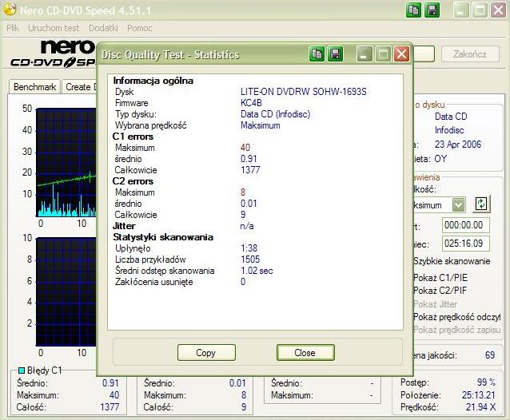This screenshot has height=420, width=510.
Task: Click the sample count 1505
Action: [250, 260]
